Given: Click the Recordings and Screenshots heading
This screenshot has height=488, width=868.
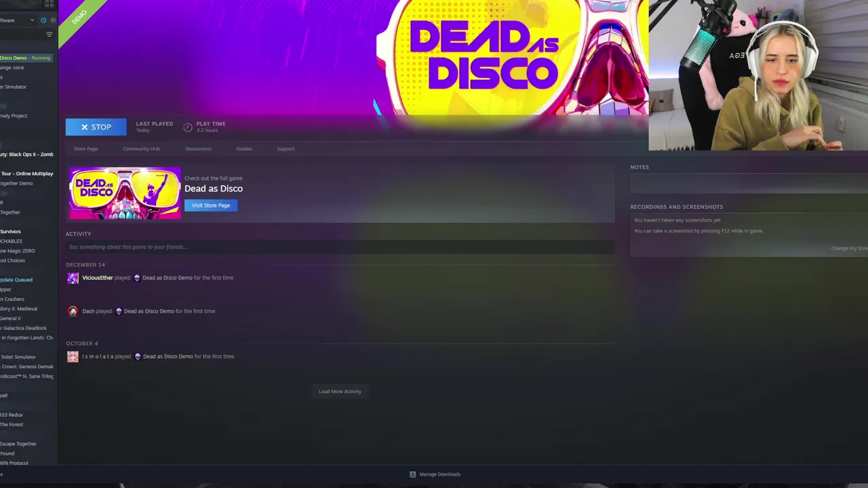Looking at the screenshot, I should click(676, 207).
